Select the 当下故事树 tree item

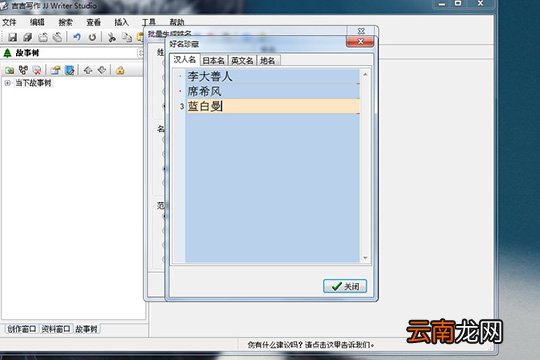click(33, 83)
